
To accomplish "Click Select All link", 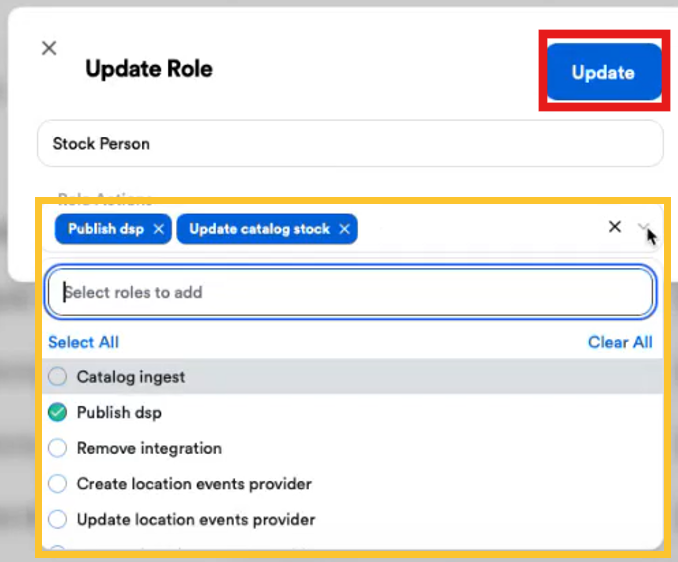I will (83, 342).
